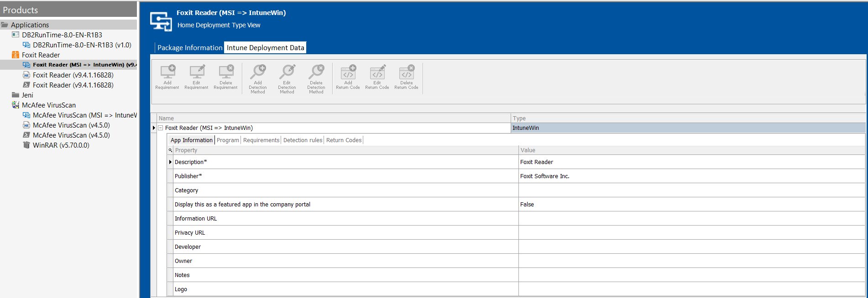The height and width of the screenshot is (298, 868).
Task: Click Add Detection Method icon
Action: click(x=258, y=73)
